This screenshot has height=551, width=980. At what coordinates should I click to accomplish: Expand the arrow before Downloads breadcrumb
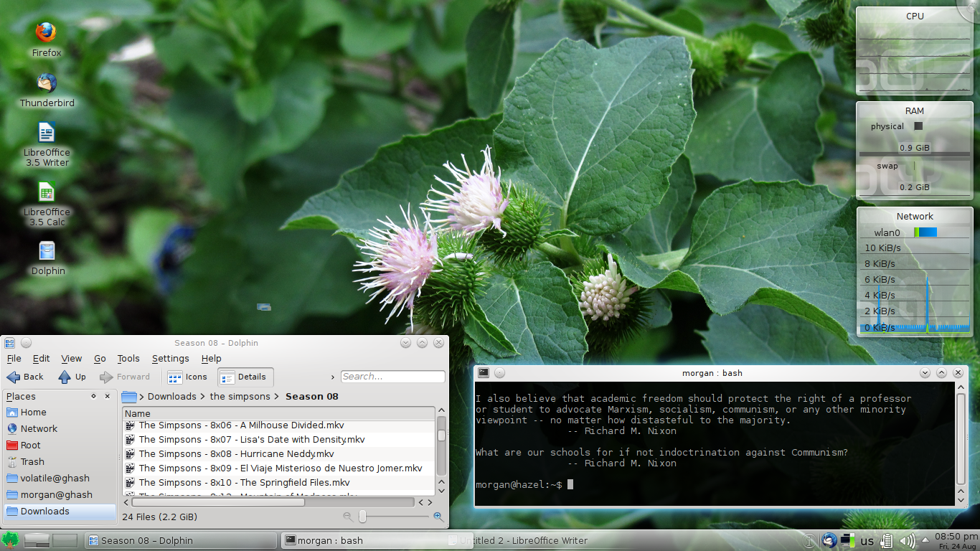pos(142,397)
